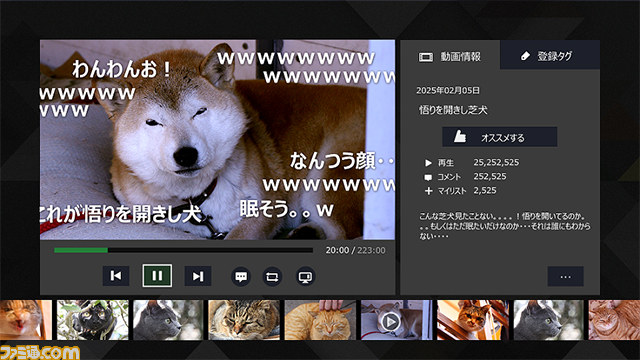Screen dimensions: 640x360
Task: Open the 動画情報 tab
Action: click(x=450, y=55)
